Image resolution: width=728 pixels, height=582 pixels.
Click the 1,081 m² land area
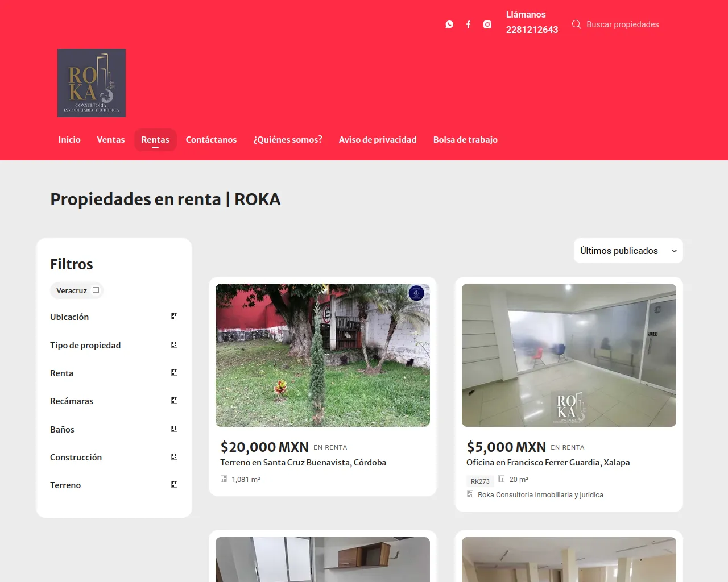246,480
